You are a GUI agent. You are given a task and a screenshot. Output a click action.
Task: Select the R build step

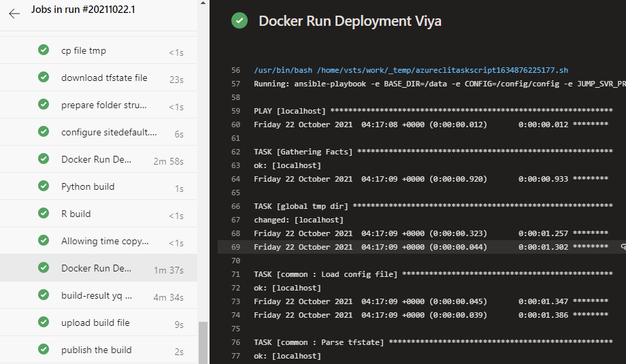point(99,214)
